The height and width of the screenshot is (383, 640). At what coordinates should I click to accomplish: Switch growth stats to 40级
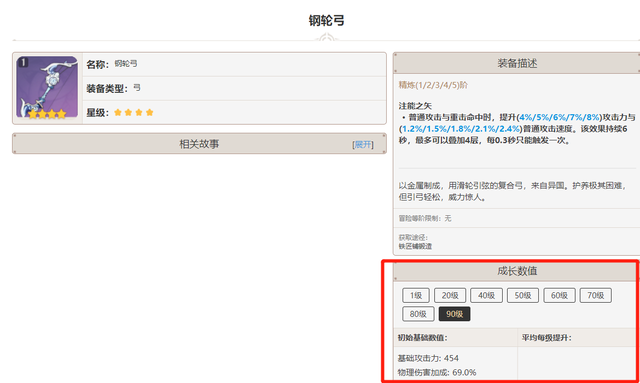click(x=486, y=295)
